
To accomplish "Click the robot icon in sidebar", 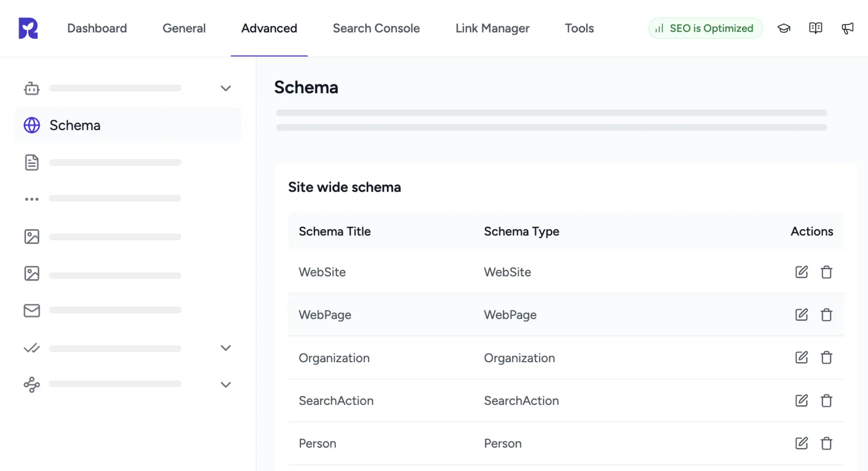I will point(32,88).
